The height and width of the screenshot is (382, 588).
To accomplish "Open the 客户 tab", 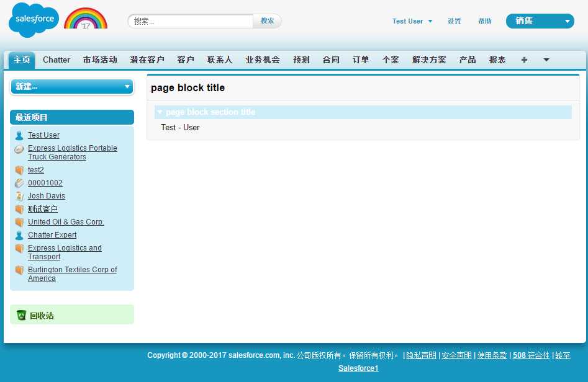I will point(185,60).
